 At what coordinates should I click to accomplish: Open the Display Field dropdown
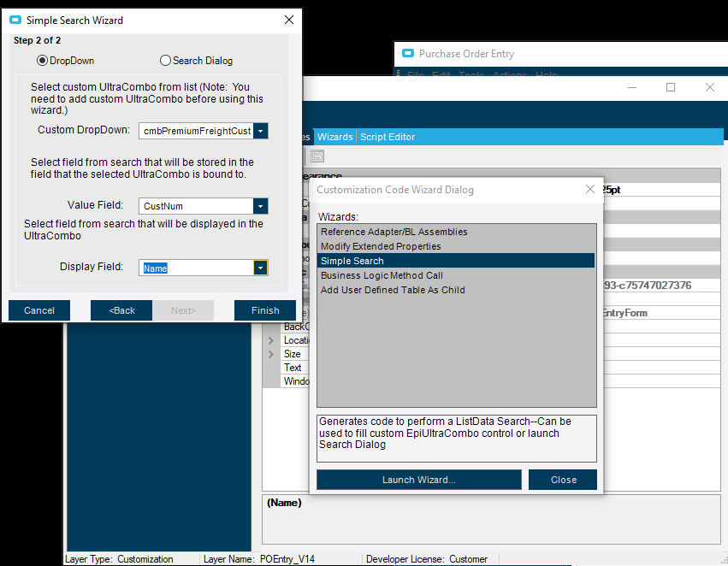[260, 268]
